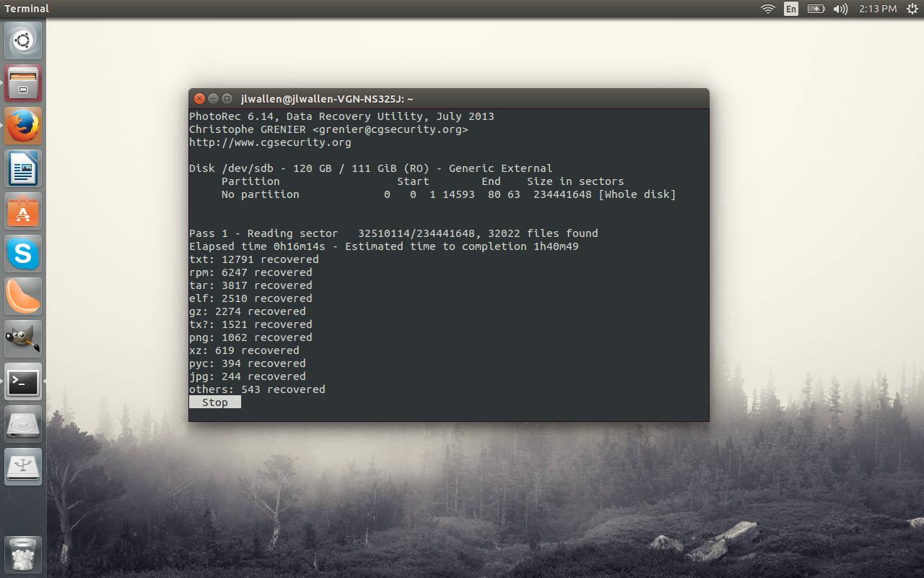Image resolution: width=924 pixels, height=578 pixels.
Task: Launch the Files file manager from dock
Action: [x=23, y=83]
